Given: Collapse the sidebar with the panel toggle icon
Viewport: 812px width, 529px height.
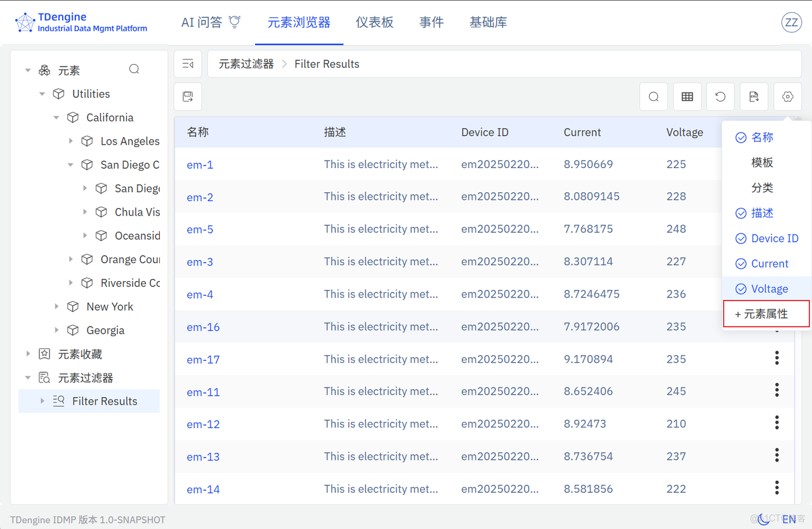Looking at the screenshot, I should coord(188,64).
